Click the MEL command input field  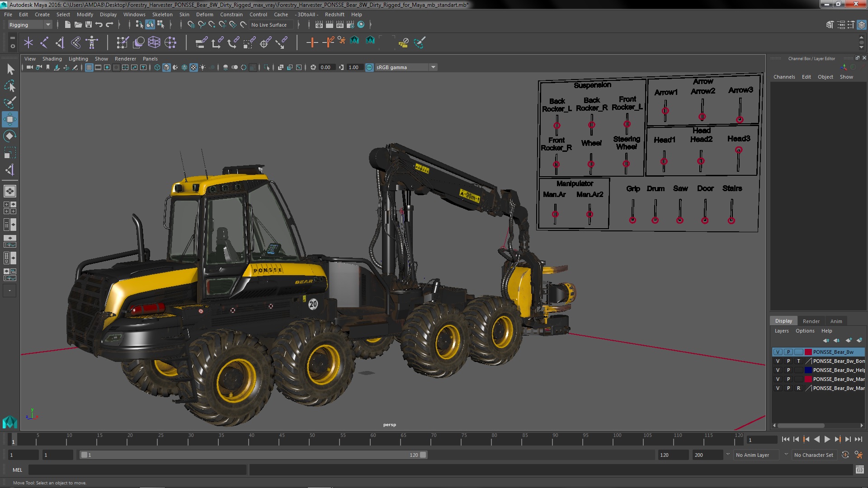[x=137, y=470]
